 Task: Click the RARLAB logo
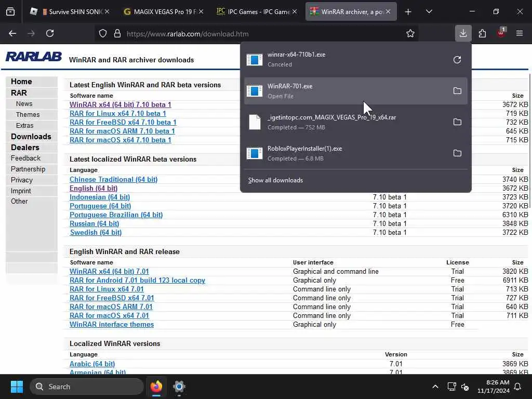pos(34,56)
